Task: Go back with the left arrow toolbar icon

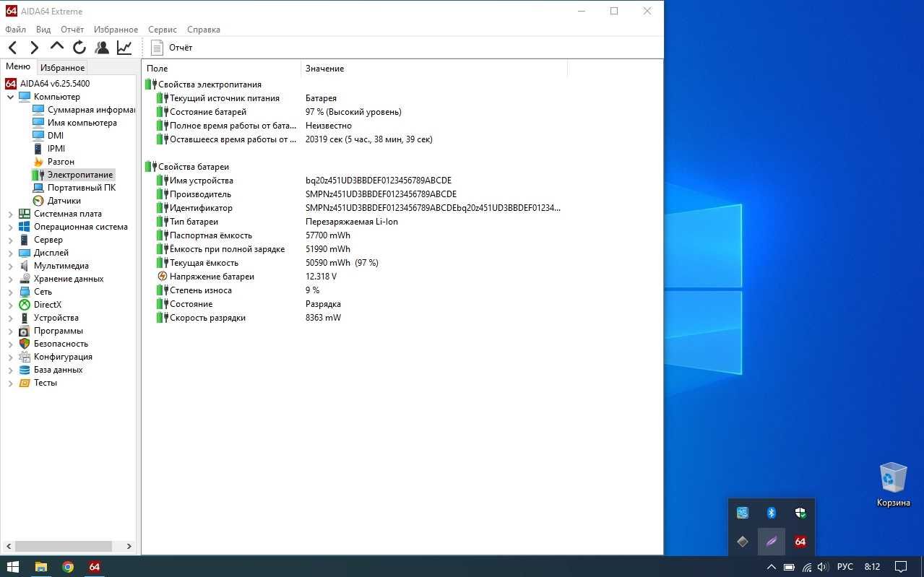Action: pyautogui.click(x=13, y=48)
